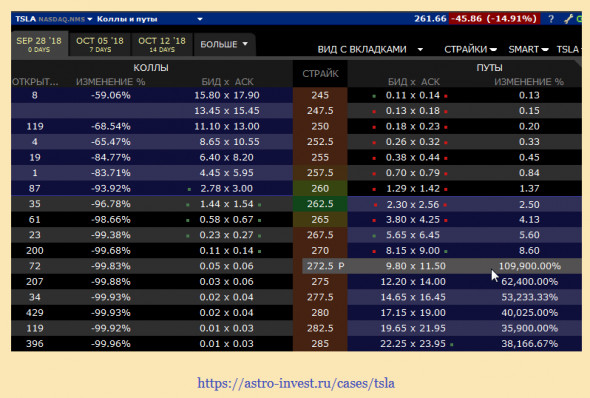Open the wrench configuration icon

click(x=569, y=19)
